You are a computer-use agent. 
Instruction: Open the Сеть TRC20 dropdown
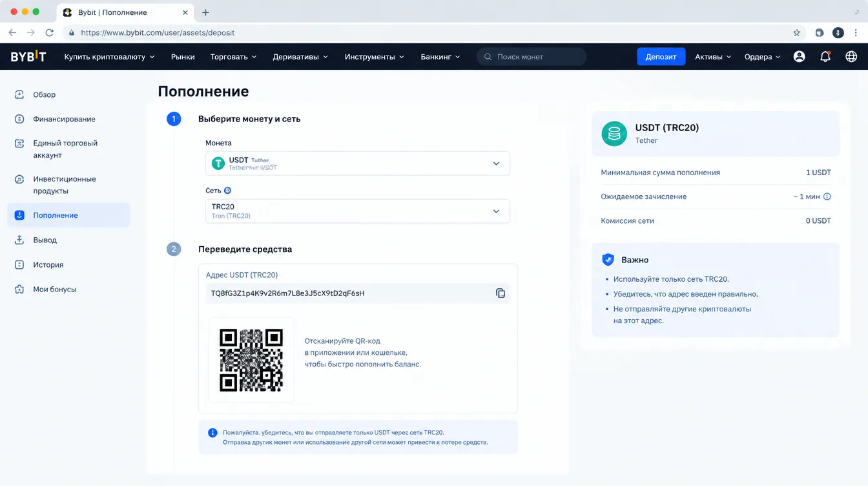click(x=358, y=211)
